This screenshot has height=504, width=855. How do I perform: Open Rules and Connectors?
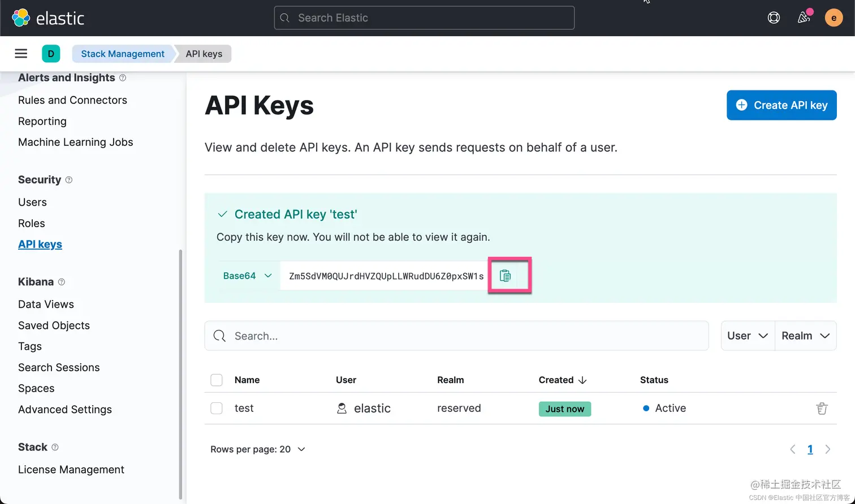tap(72, 100)
